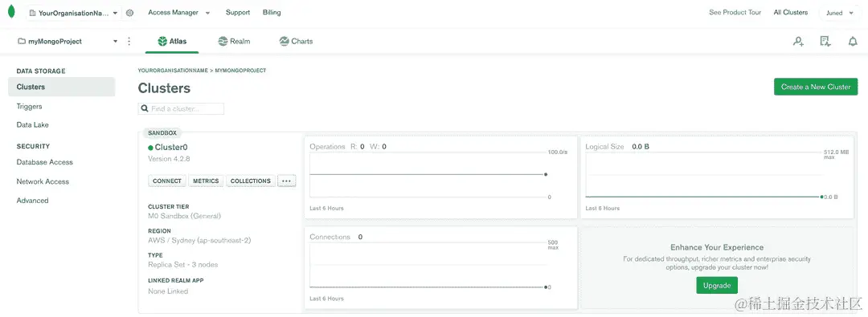Select Triggers in the sidebar
The height and width of the screenshot is (317, 868).
[30, 106]
